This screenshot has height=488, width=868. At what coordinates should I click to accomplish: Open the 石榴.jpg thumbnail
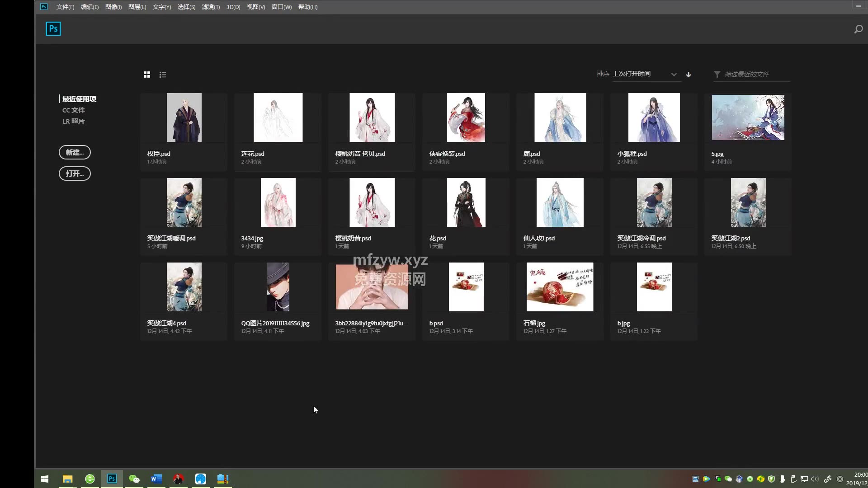pyautogui.click(x=560, y=287)
